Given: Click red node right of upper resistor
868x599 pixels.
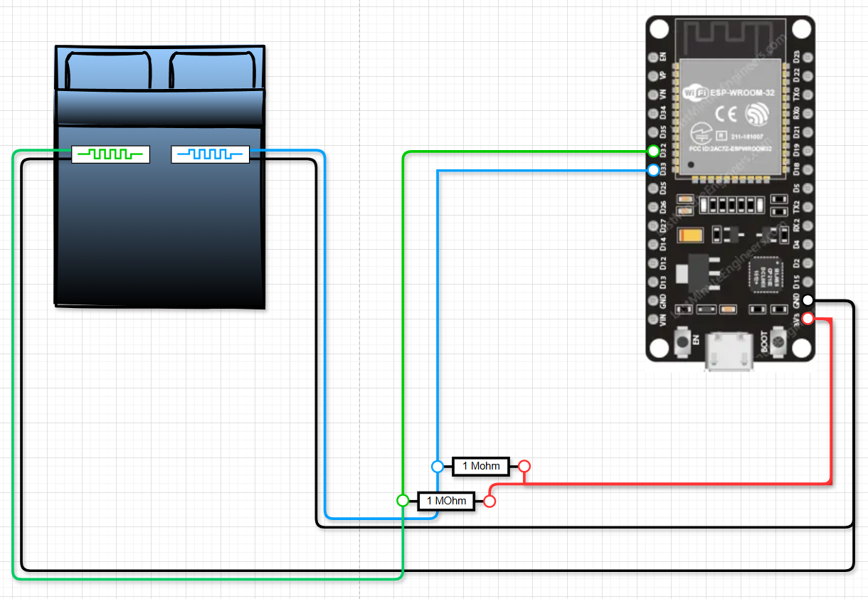Looking at the screenshot, I should click(x=524, y=467).
